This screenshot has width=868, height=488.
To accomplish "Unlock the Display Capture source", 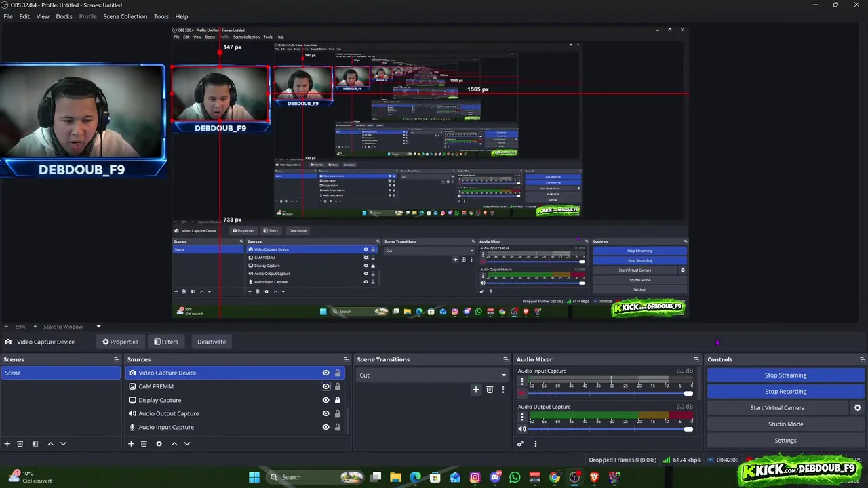I will click(338, 400).
